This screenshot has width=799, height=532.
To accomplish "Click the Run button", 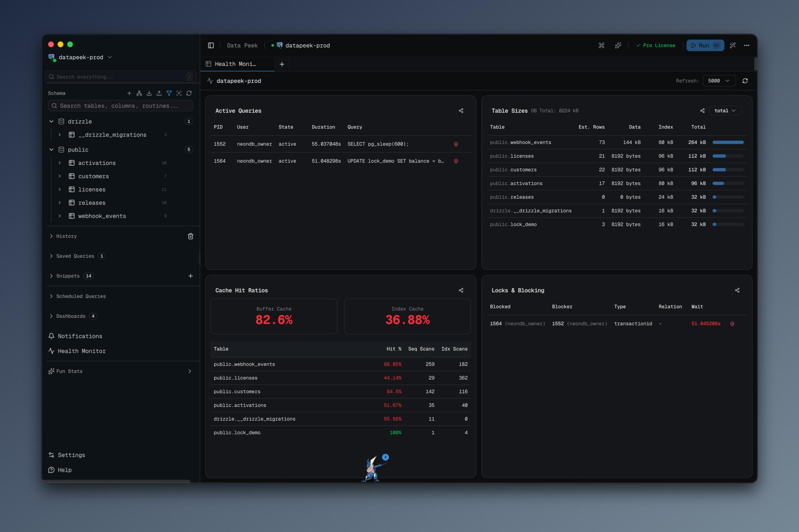I will (x=704, y=45).
